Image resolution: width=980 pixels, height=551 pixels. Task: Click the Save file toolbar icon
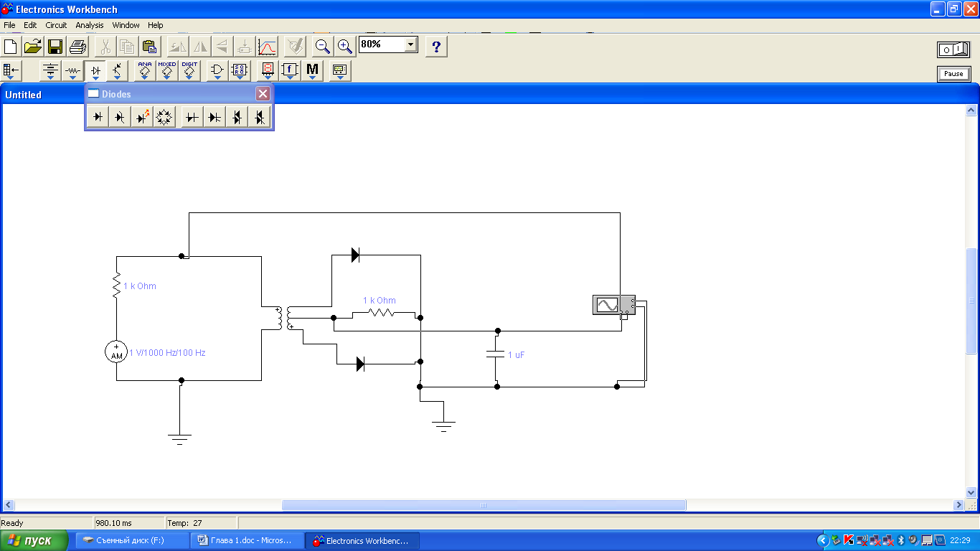pyautogui.click(x=55, y=47)
